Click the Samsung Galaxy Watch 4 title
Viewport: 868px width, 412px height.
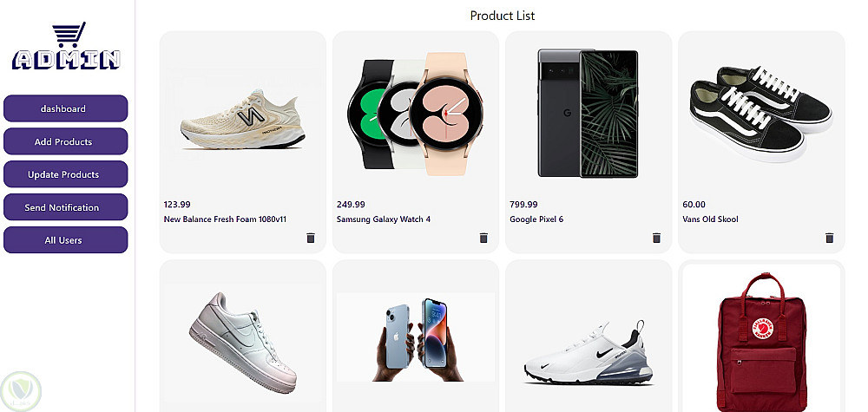[384, 219]
